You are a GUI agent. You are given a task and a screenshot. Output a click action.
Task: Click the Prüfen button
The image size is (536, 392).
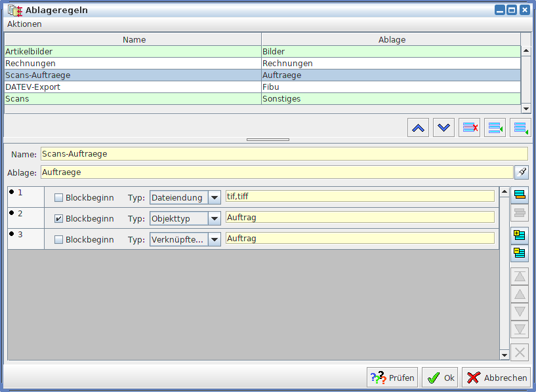[392, 378]
